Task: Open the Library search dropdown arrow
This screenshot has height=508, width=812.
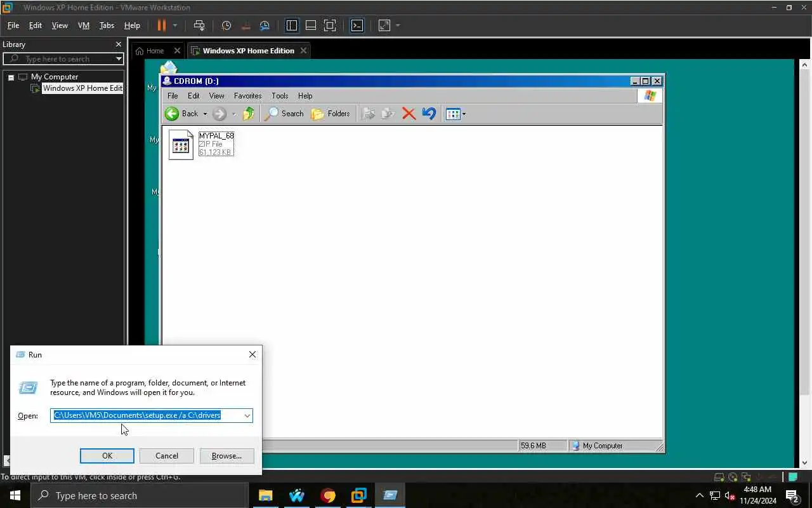Action: point(118,58)
